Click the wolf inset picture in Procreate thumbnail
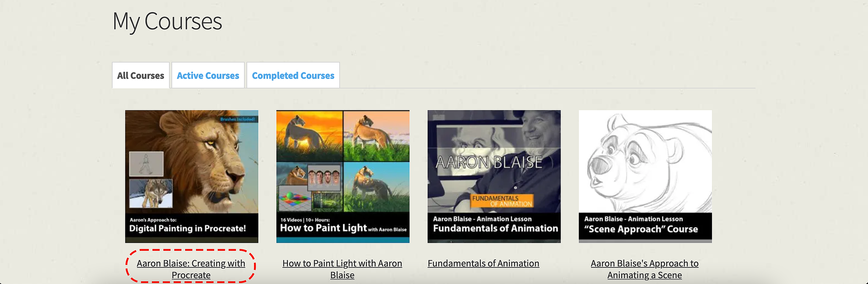 pyautogui.click(x=151, y=193)
